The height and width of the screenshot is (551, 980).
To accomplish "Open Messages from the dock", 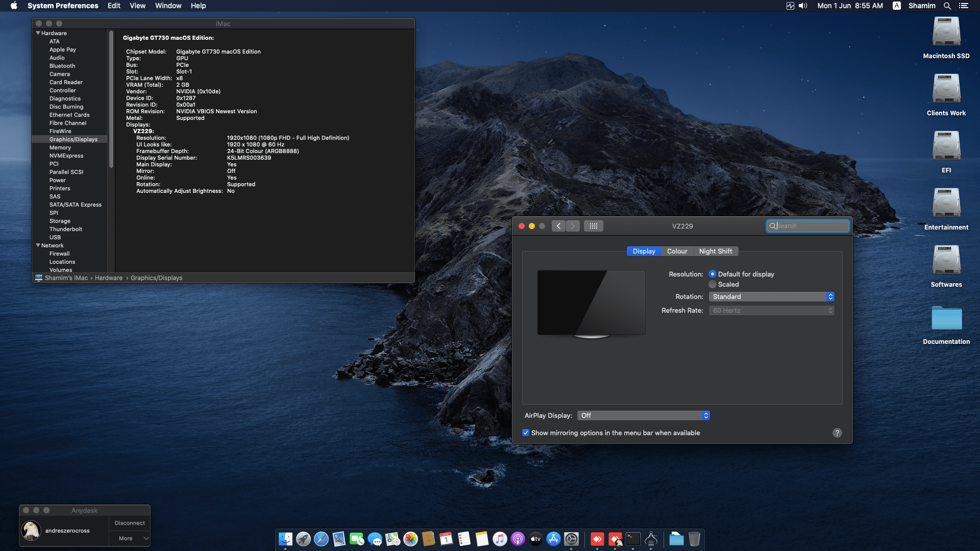I will (x=375, y=539).
